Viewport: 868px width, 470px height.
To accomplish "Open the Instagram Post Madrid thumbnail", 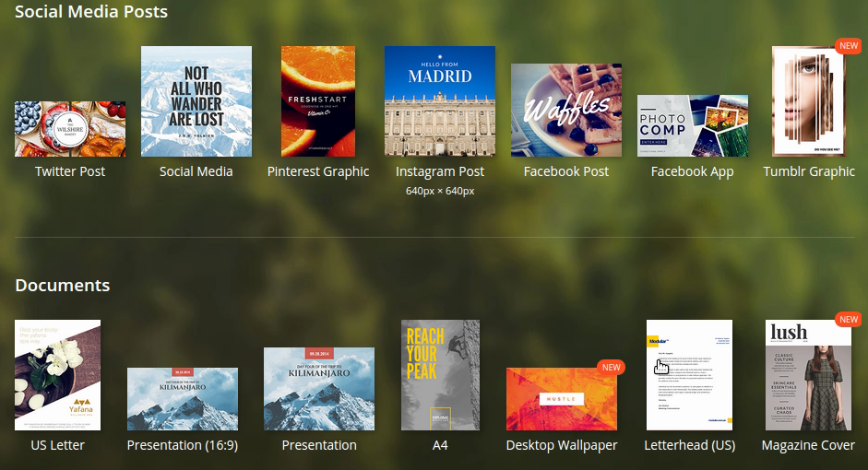I will pos(440,101).
